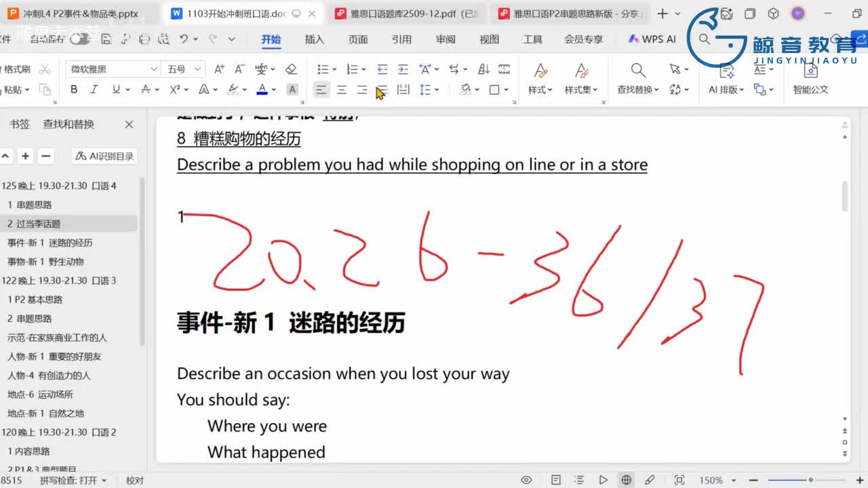
Task: Open the AI 排版 dropdown
Action: [x=726, y=89]
